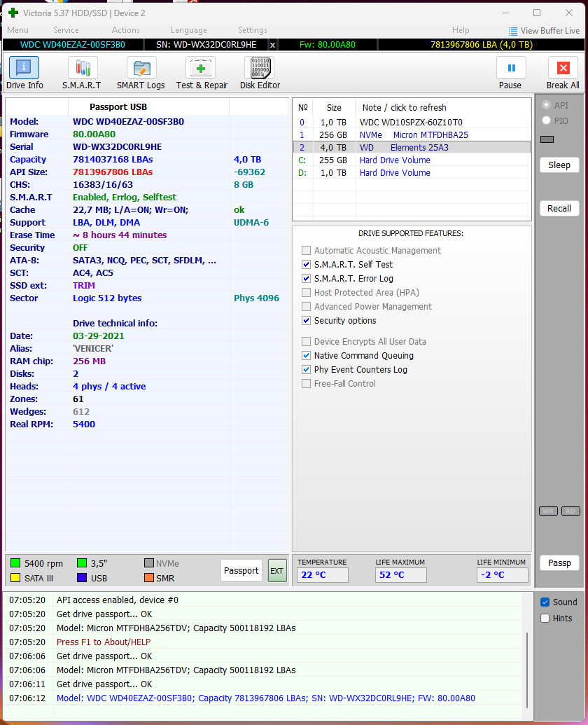Open the Language menu
Screen dimensions: 588x725
coord(188,30)
